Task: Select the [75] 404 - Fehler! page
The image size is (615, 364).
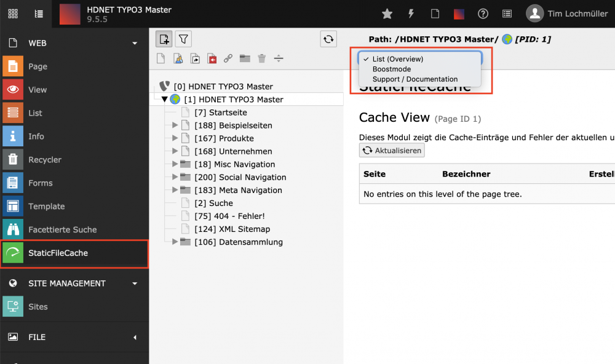Action: (229, 216)
